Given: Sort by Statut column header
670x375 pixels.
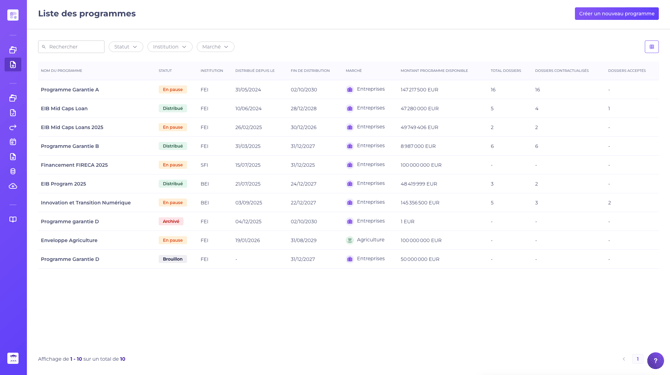Looking at the screenshot, I should point(165,70).
